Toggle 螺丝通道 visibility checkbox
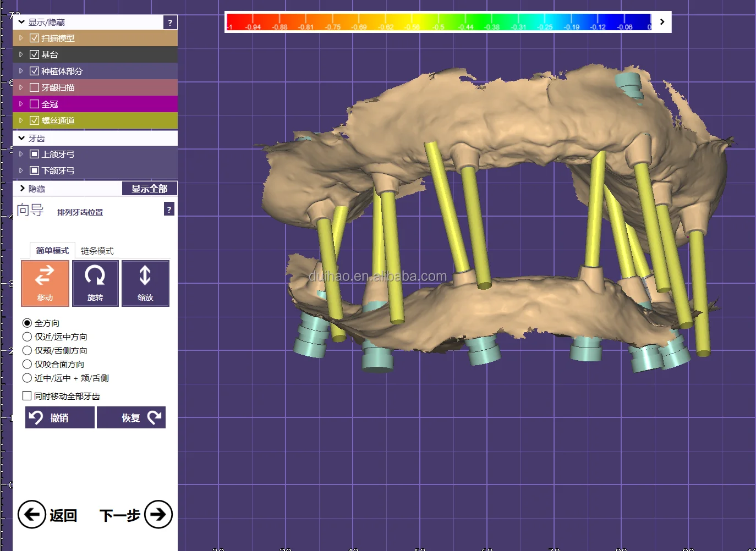The width and height of the screenshot is (756, 551). click(x=34, y=120)
